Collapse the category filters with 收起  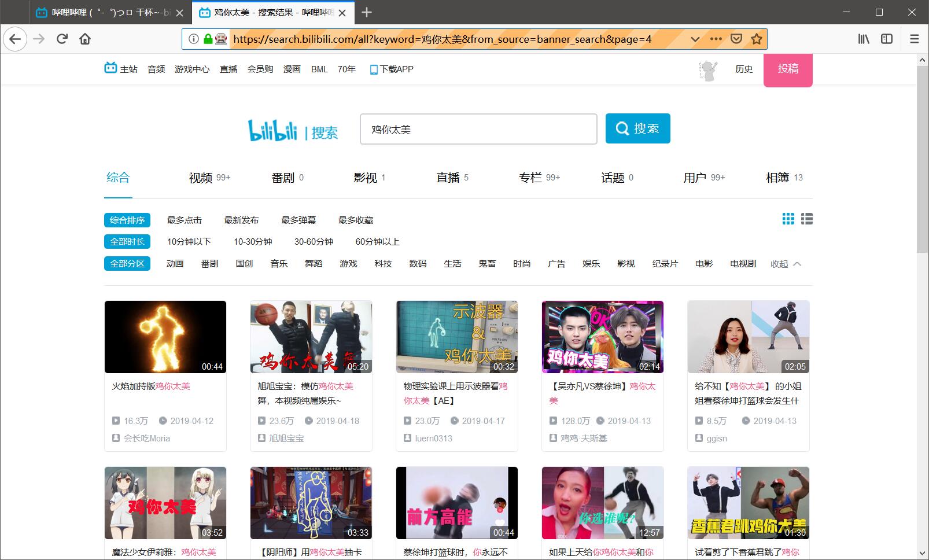[x=785, y=264]
